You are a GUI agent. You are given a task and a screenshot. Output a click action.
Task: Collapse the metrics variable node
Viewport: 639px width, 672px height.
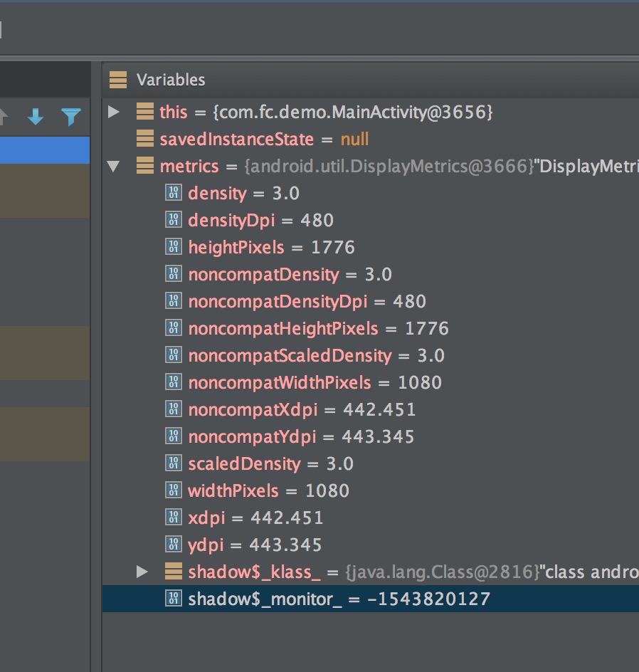point(114,166)
